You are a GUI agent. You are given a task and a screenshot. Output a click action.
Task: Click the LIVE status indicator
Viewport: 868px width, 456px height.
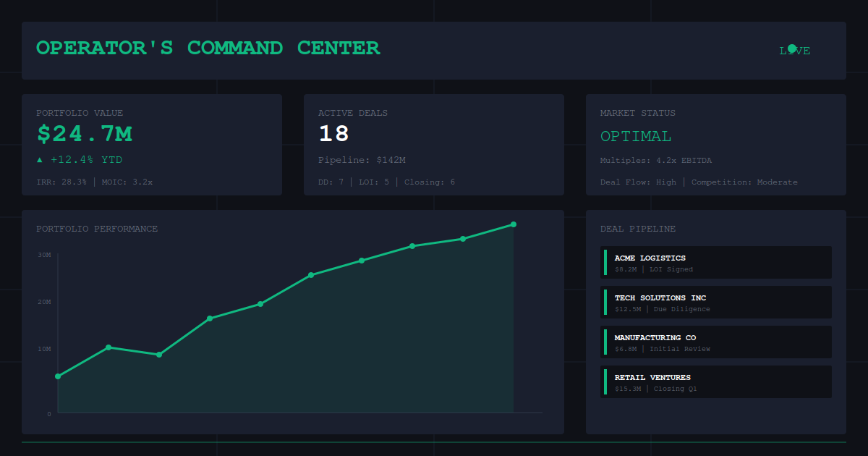[x=795, y=50]
